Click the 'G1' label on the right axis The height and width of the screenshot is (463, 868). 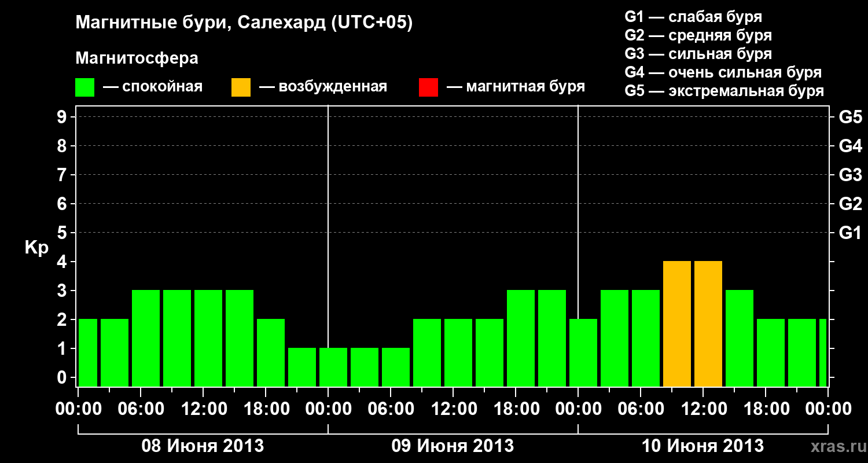(x=850, y=233)
